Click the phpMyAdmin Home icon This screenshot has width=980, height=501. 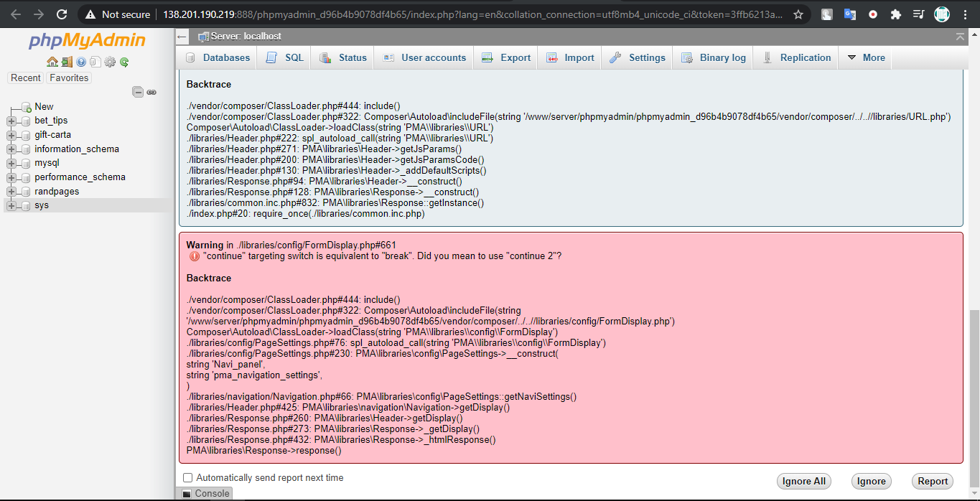[52, 62]
